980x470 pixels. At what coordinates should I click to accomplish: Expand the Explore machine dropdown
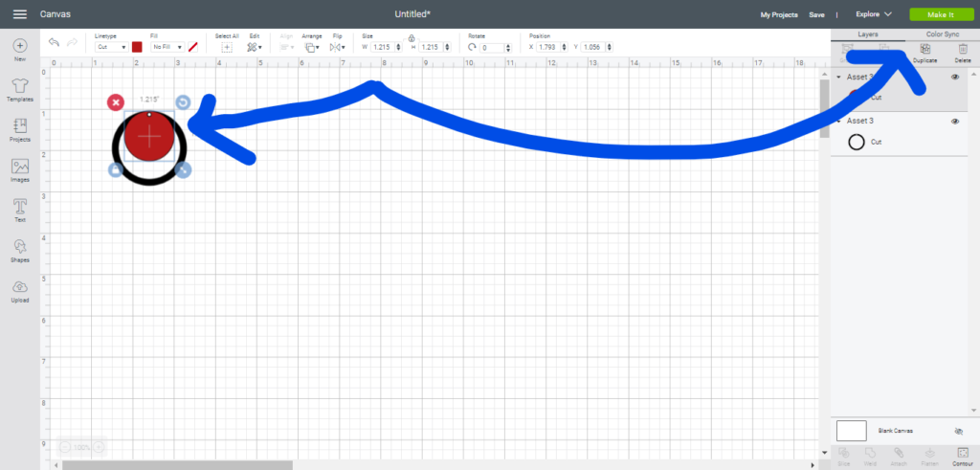tap(874, 14)
